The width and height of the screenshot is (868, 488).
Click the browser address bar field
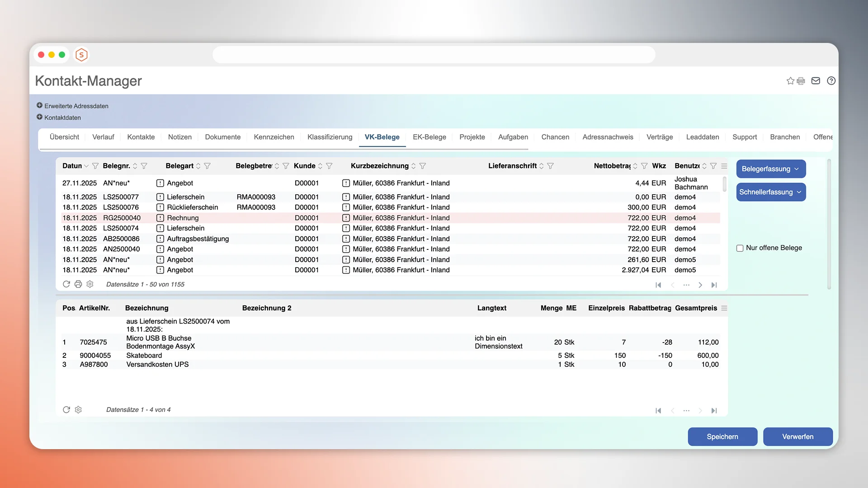[x=434, y=55]
